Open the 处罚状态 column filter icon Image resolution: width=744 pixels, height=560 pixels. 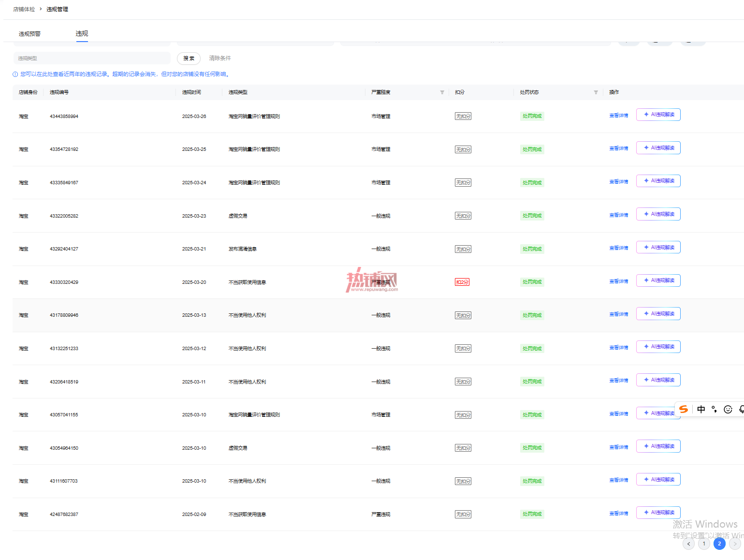tap(596, 92)
